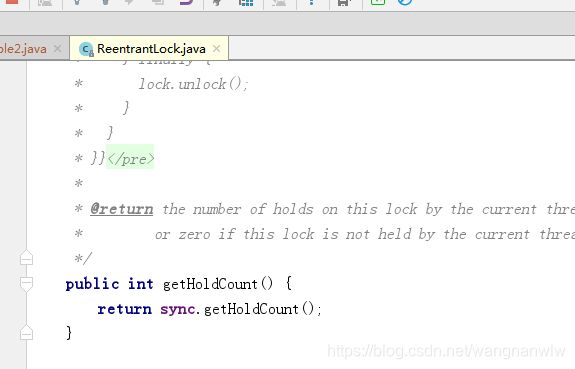Click the closing */ of the Javadoc
This screenshot has width=575, height=369.
point(83,258)
